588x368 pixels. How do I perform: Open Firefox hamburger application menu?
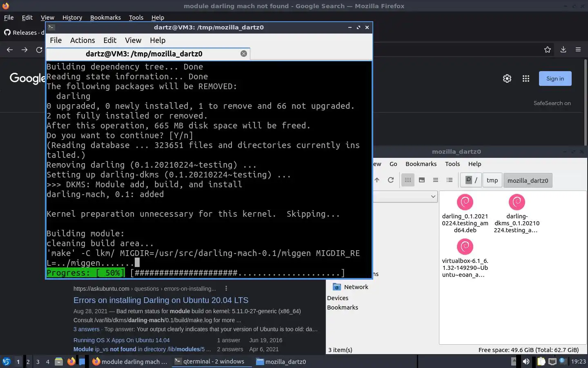click(x=578, y=49)
